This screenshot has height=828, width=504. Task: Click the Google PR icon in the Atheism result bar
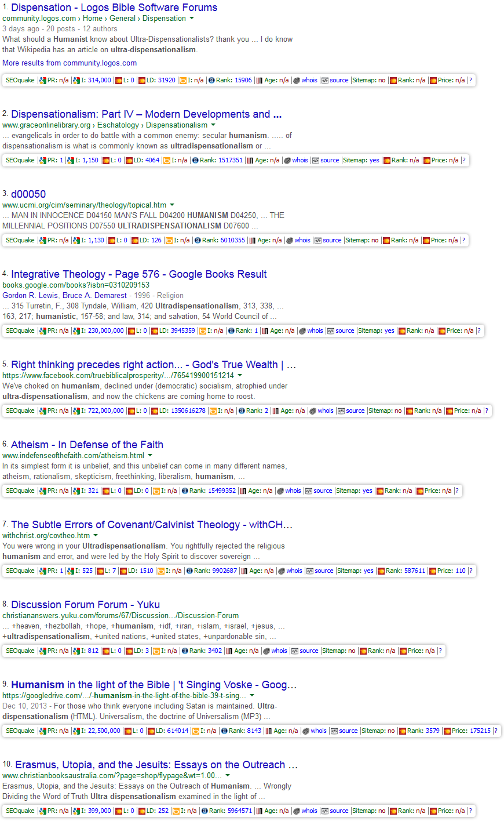coord(43,491)
